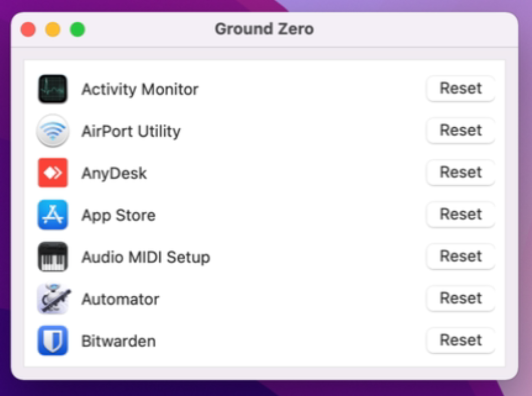This screenshot has width=532, height=396.
Task: Minimize the Ground Zero window
Action: (x=53, y=29)
